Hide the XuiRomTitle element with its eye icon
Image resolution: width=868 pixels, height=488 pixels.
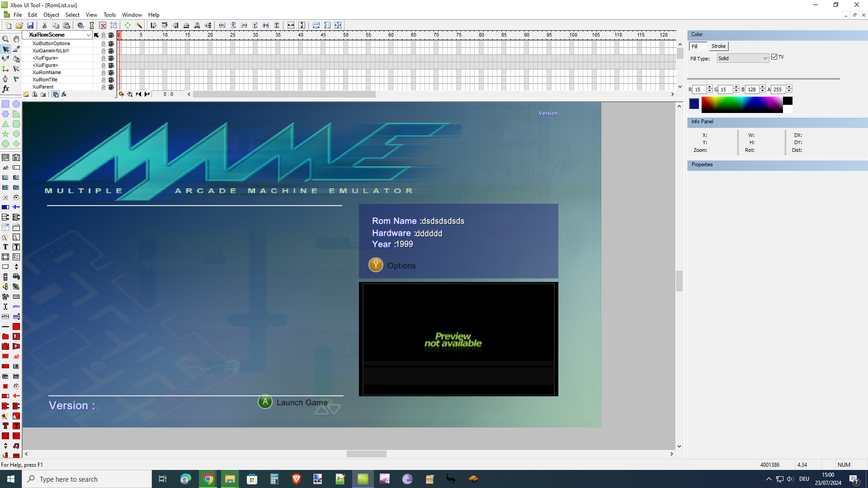(111, 80)
